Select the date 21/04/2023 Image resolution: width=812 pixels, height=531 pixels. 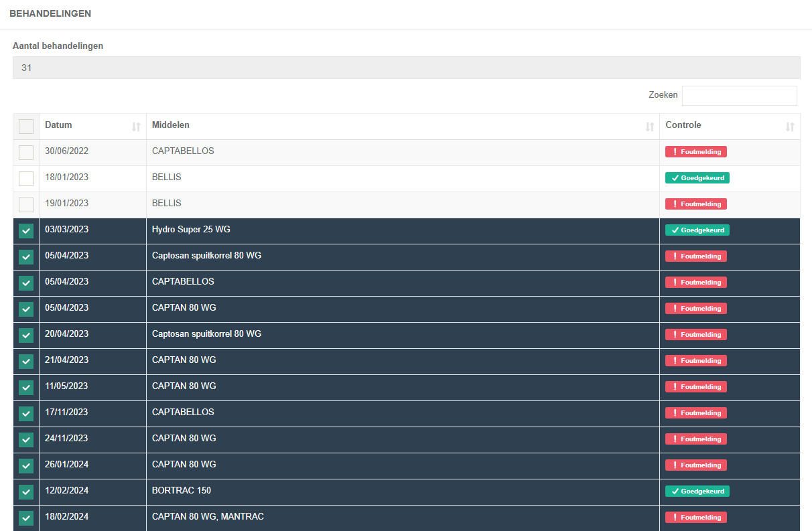click(x=66, y=360)
